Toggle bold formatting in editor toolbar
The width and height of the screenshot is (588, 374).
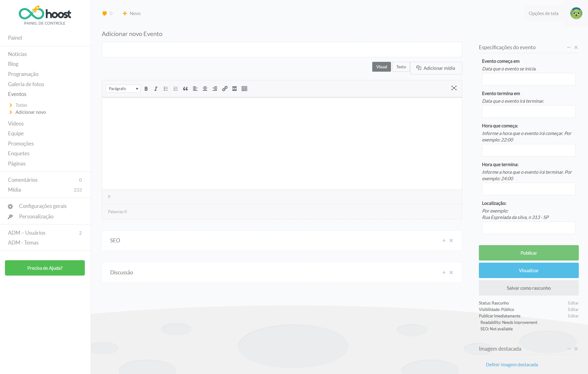tap(146, 89)
